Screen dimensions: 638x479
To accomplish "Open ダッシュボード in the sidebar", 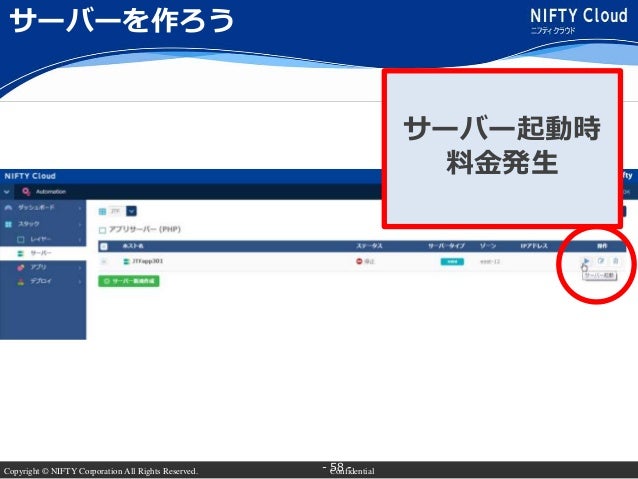I will tap(36, 208).
